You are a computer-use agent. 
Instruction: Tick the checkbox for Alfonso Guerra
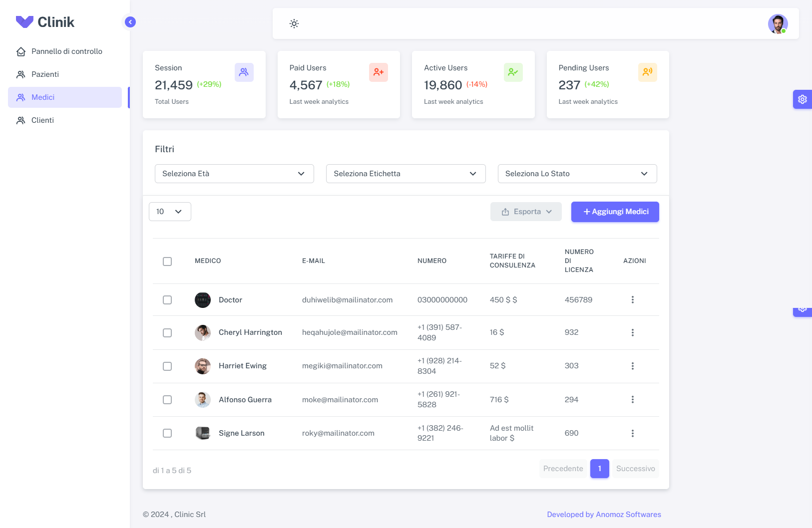(x=167, y=400)
